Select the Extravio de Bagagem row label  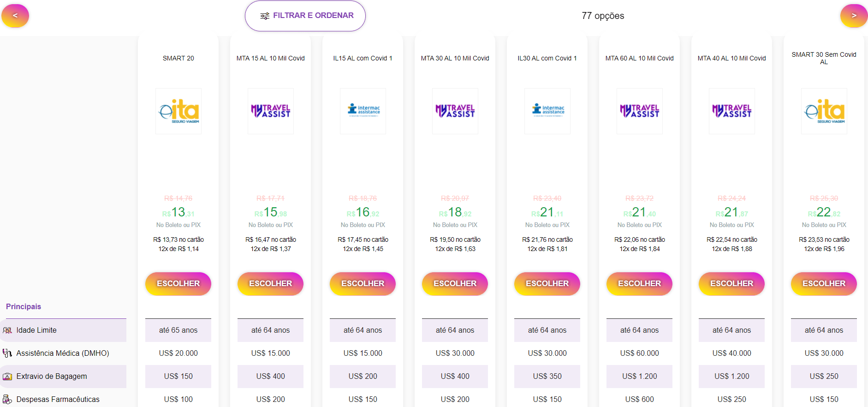52,377
